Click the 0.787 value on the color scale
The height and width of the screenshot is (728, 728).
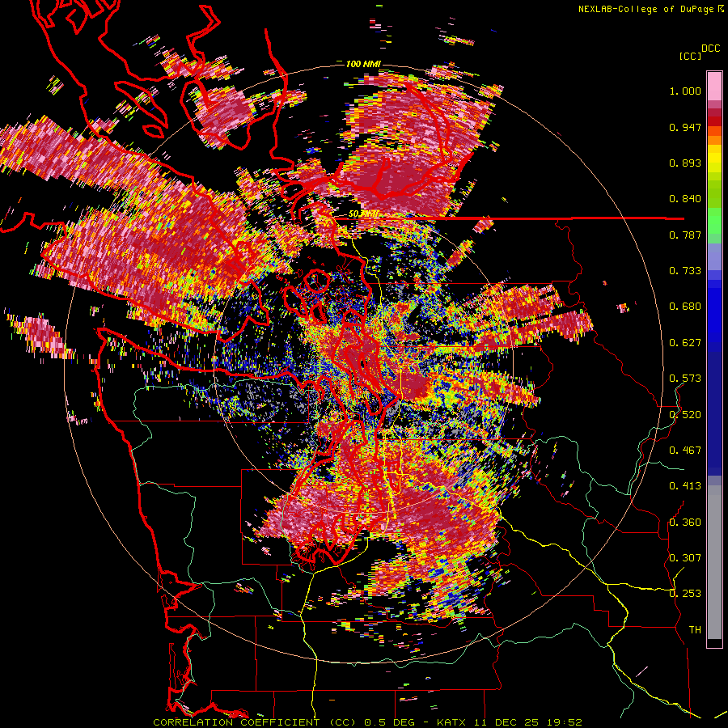coord(685,235)
